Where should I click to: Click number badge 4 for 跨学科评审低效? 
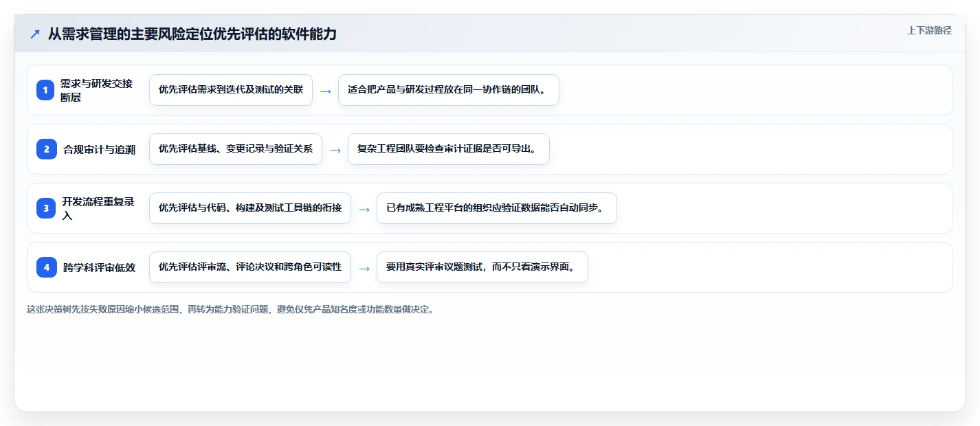(x=45, y=267)
